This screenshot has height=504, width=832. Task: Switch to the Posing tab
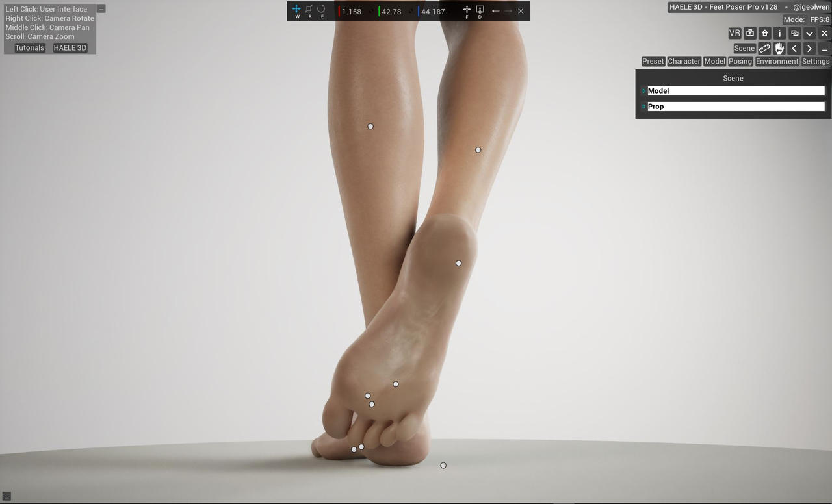pos(740,61)
